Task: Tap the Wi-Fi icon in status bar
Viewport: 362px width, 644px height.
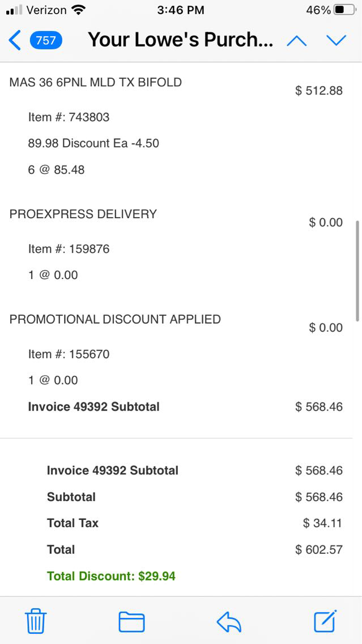Action: [78, 10]
